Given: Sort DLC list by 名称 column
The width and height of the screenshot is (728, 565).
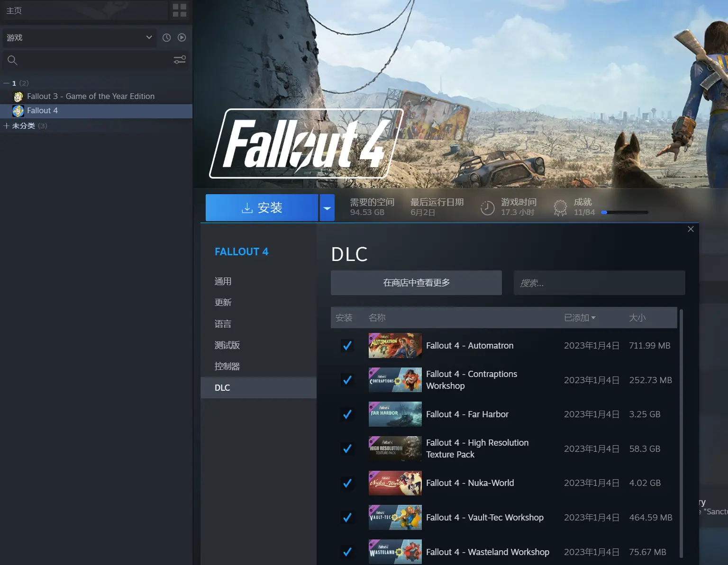Looking at the screenshot, I should click(377, 318).
